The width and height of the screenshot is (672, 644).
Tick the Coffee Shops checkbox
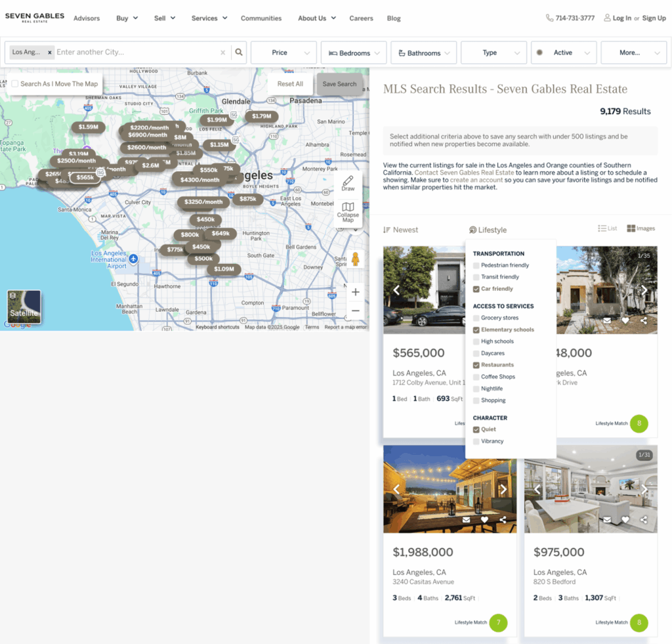click(x=476, y=377)
